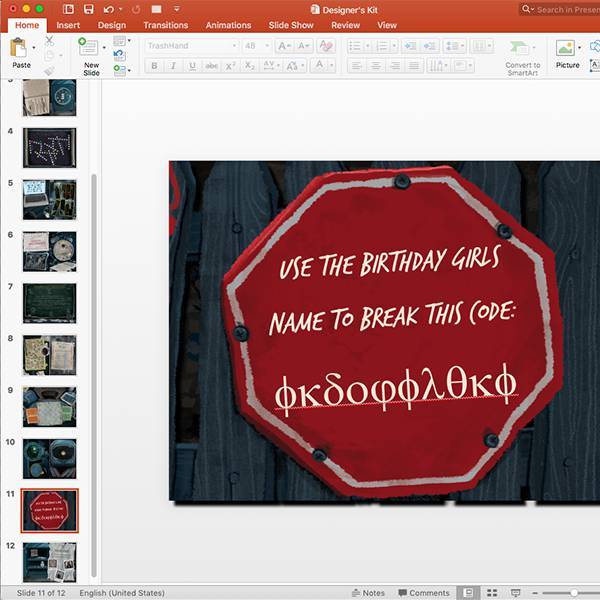
Task: Toggle Align Left paragraph alignment
Action: pos(356,66)
